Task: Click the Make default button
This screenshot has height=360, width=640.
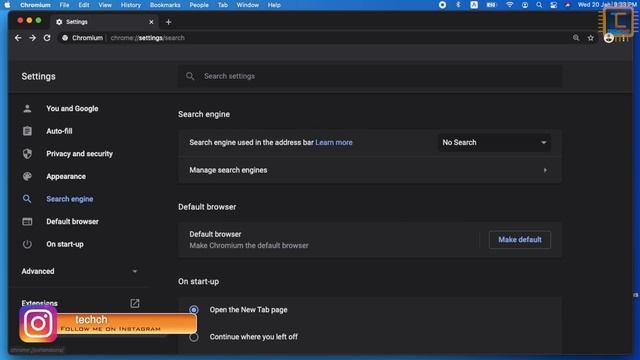Action: click(520, 240)
